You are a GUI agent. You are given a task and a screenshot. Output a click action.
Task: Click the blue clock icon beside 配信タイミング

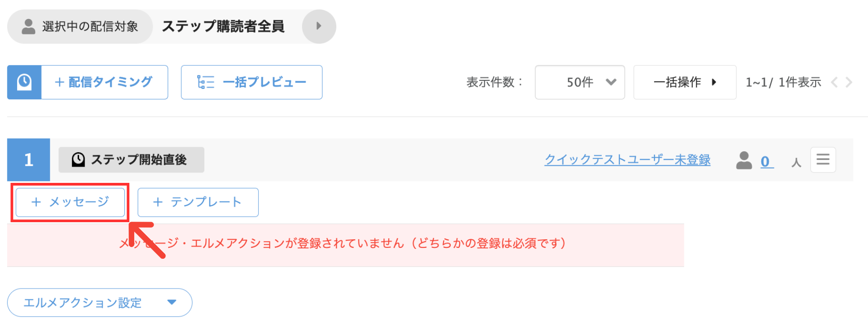(24, 82)
